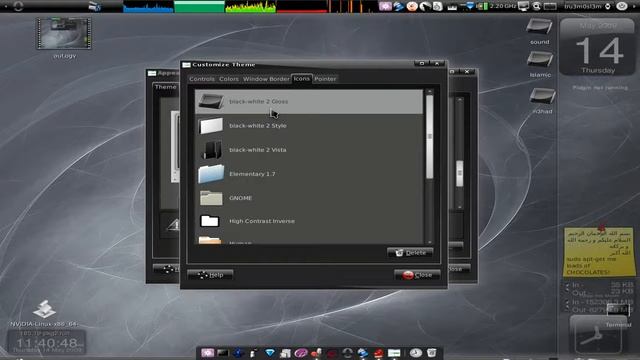The image size is (640, 360).
Task: Click the calendar widget showing 14 Thursday
Action: point(598,47)
